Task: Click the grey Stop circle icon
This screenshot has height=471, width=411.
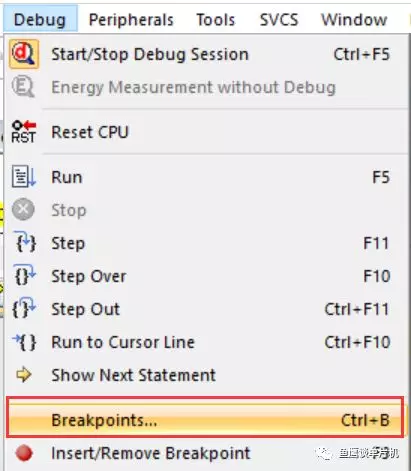Action: coord(23,209)
